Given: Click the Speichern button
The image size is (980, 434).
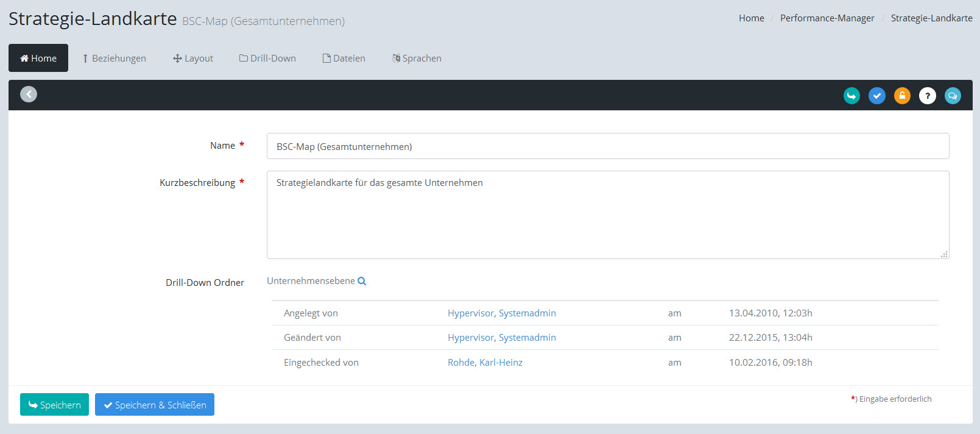Looking at the screenshot, I should point(54,405).
